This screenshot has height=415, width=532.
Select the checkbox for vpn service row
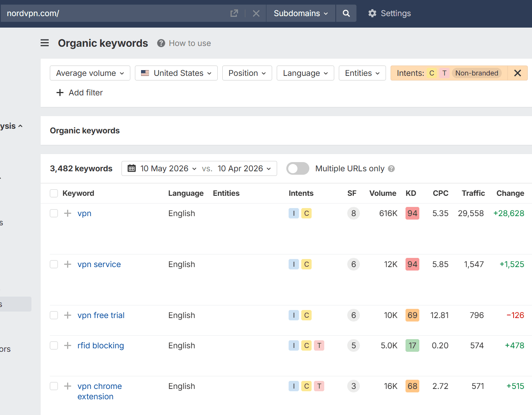54,264
